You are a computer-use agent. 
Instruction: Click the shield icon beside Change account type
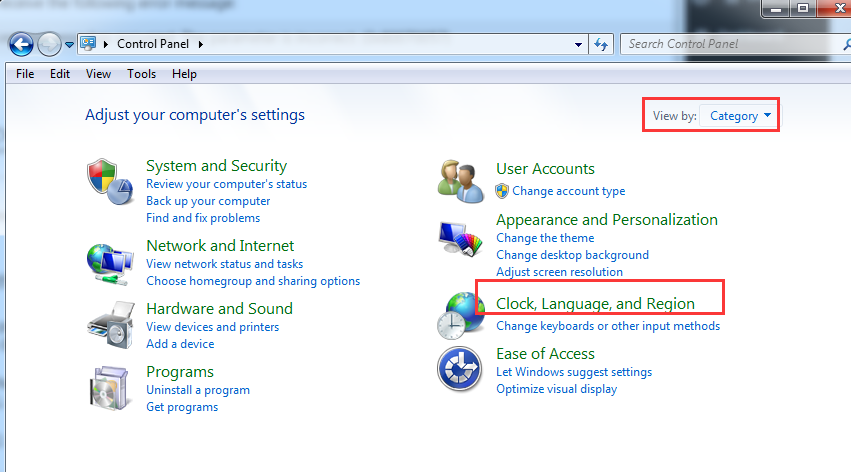coord(502,191)
